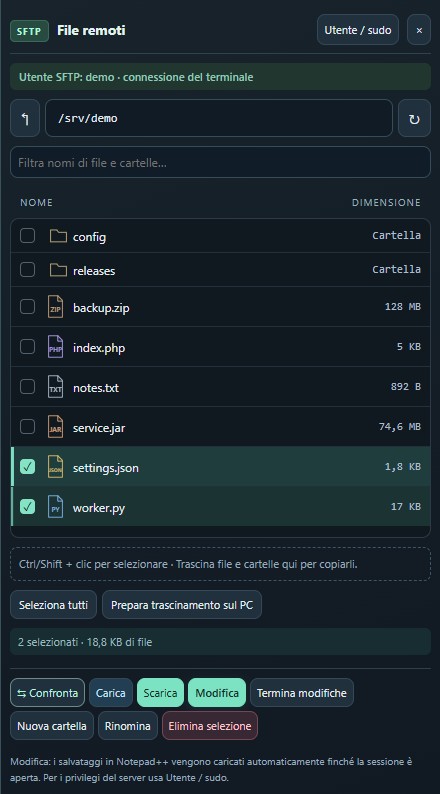This screenshot has width=440, height=794.
Task: Click the 128 MB size value
Action: 403,306
